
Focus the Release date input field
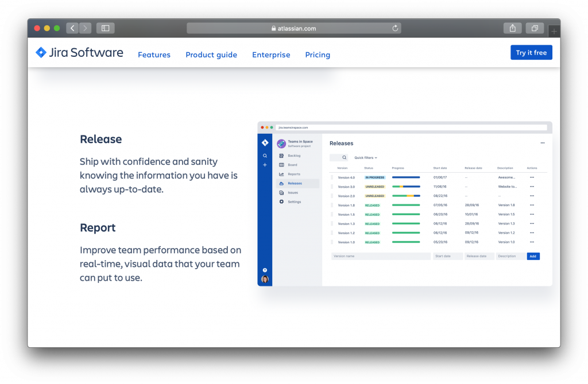[479, 256]
